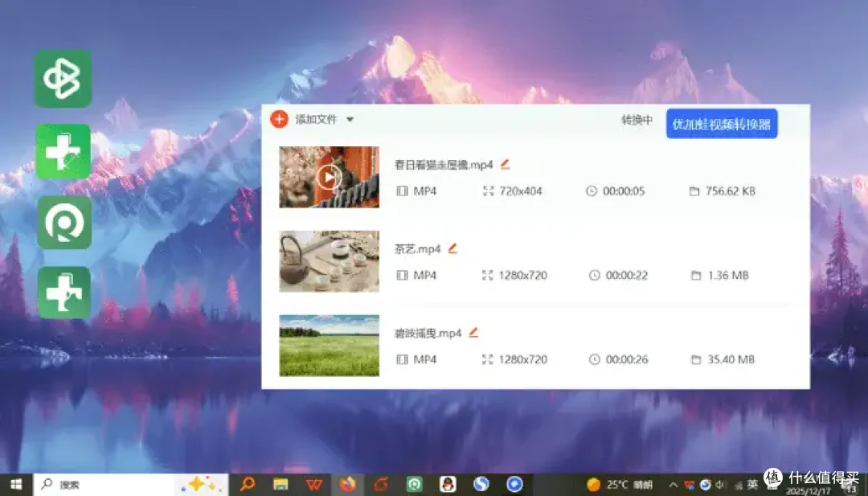This screenshot has height=496, width=868.
Task: Open the Sogou browser taskbar icon
Action: click(481, 485)
